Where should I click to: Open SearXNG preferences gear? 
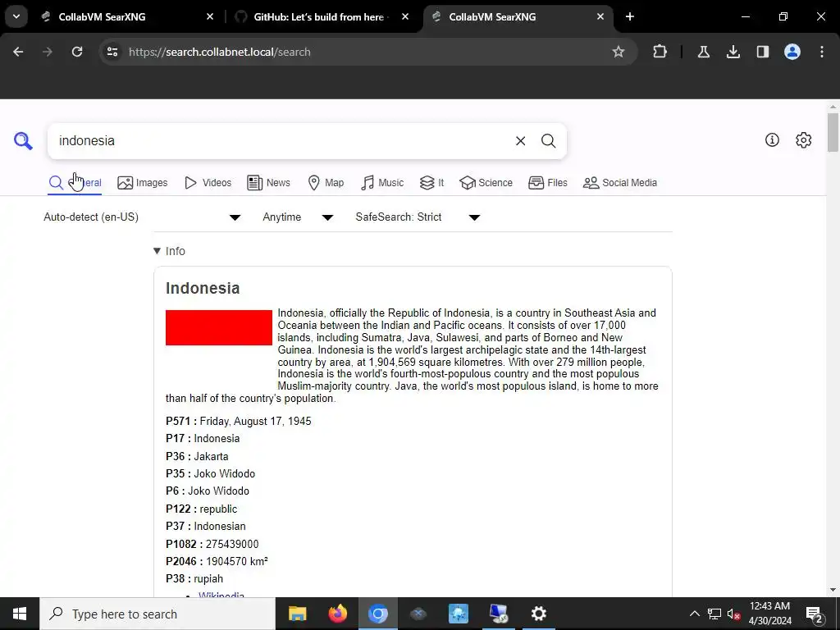[804, 139]
